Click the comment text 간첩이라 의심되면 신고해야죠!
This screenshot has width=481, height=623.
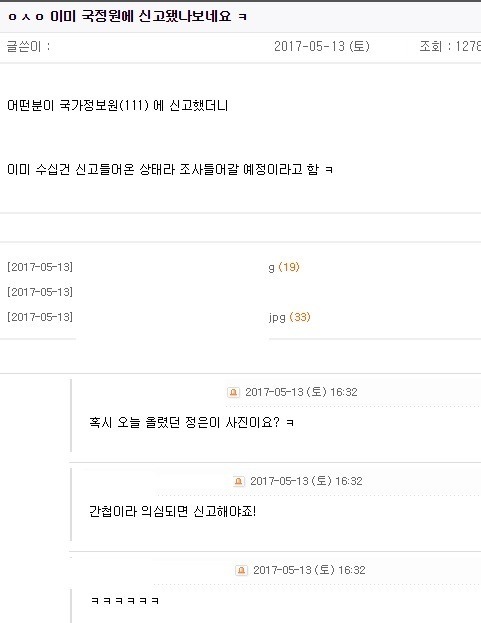[x=173, y=511]
